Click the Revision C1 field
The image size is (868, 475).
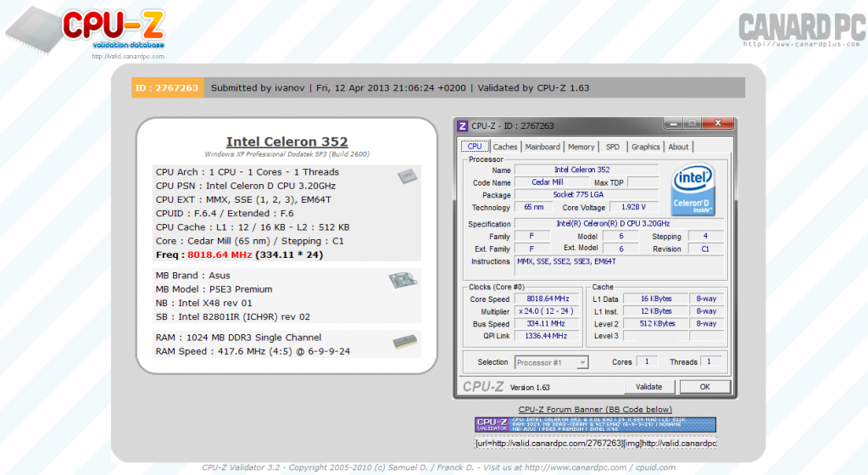coord(705,249)
